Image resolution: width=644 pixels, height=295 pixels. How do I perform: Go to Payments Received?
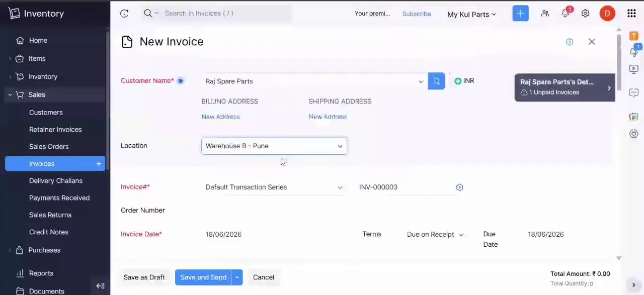click(x=59, y=198)
